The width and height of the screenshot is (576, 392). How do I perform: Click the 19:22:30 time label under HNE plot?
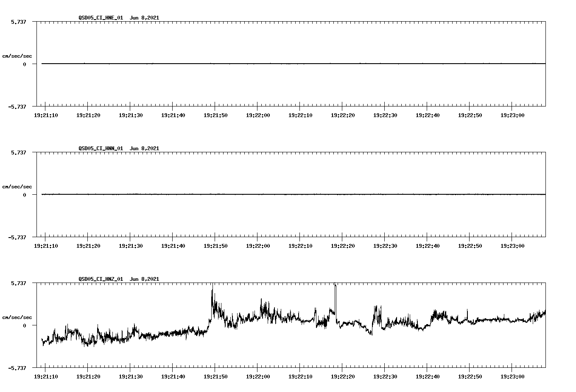385,115
